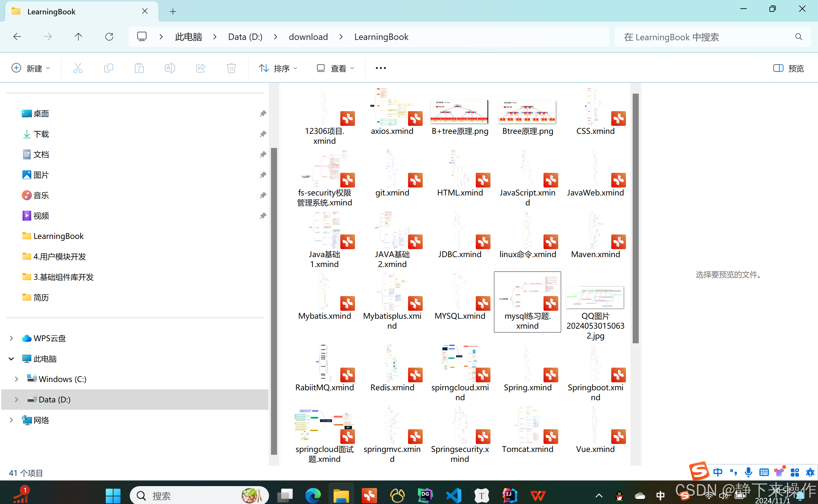Toggle the 预览 preview pane
The width and height of the screenshot is (818, 504).
788,68
